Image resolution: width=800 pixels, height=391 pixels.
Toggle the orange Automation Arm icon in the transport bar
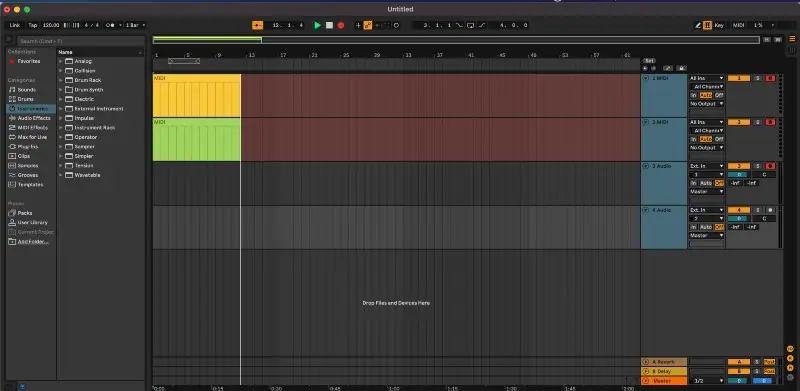tap(367, 25)
